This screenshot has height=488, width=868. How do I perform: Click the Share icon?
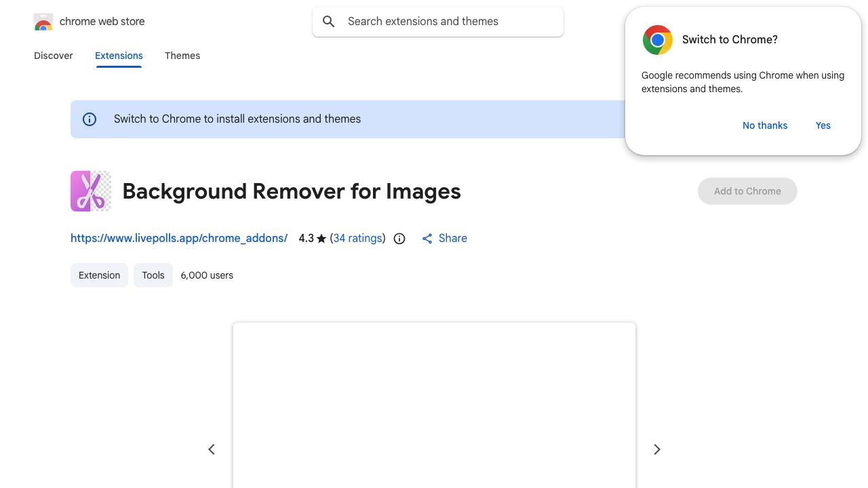click(x=427, y=239)
